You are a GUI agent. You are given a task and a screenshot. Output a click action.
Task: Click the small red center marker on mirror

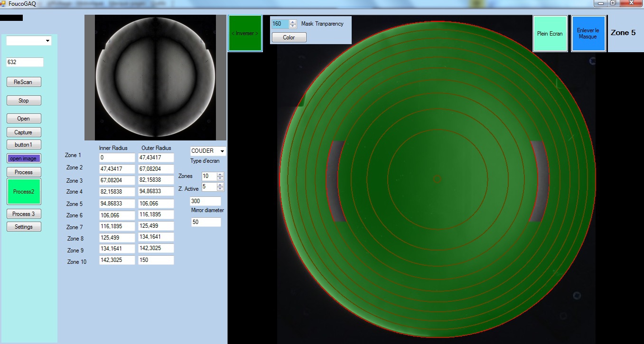coord(438,179)
